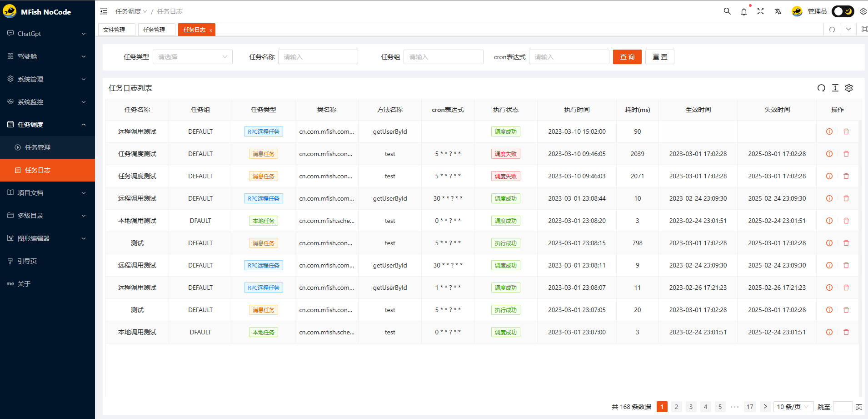The height and width of the screenshot is (419, 868).
Task: Open table column settings gear
Action: click(849, 88)
